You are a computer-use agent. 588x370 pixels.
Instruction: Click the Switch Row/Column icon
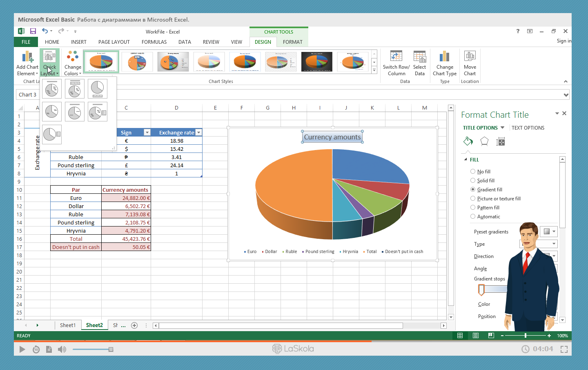396,57
